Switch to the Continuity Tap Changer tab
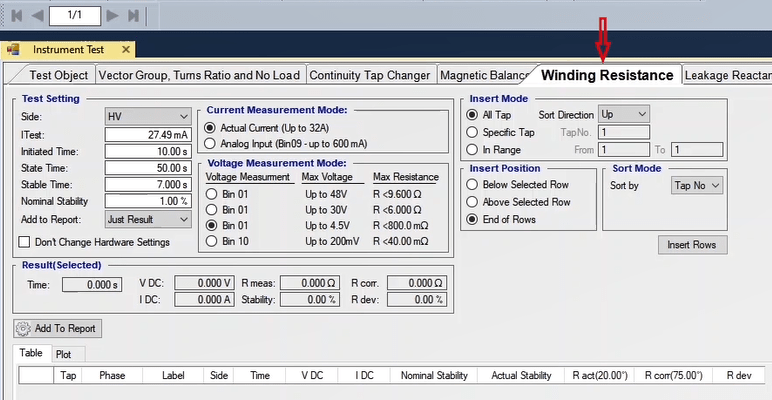 (x=369, y=75)
